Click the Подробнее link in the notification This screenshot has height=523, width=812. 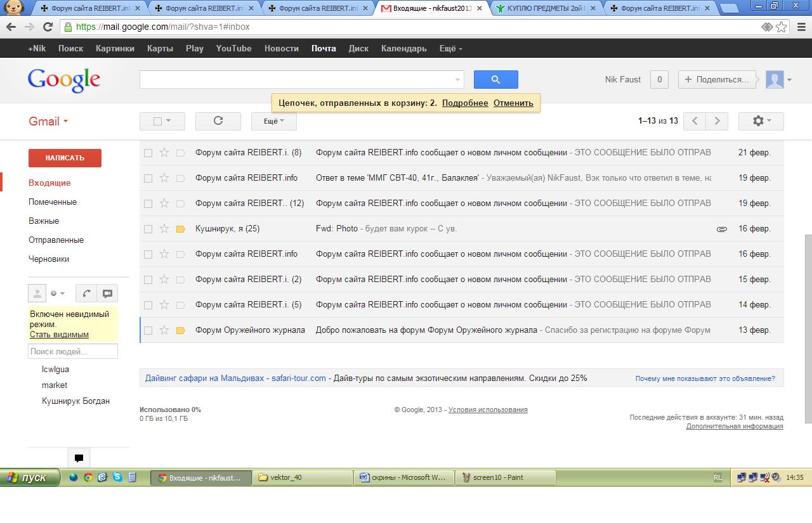tap(465, 103)
